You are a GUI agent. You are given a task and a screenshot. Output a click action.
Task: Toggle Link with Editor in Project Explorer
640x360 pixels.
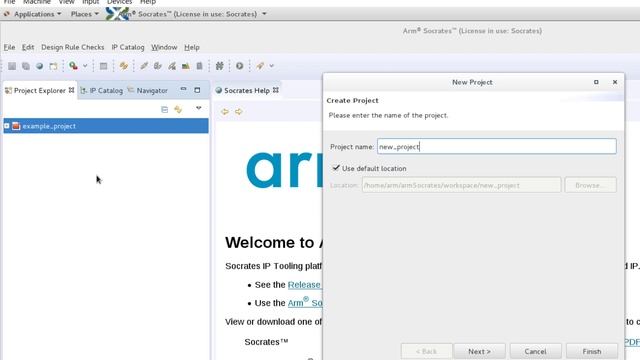click(178, 109)
